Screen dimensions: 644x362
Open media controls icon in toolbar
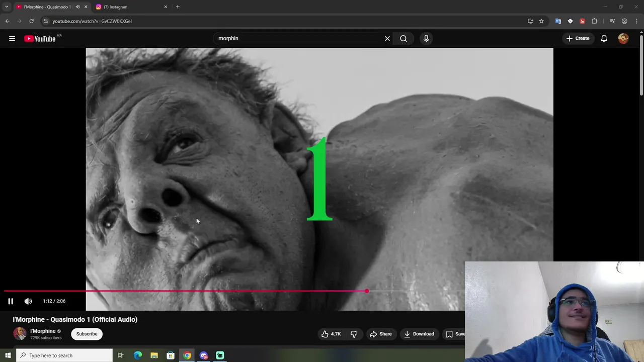coord(612,21)
